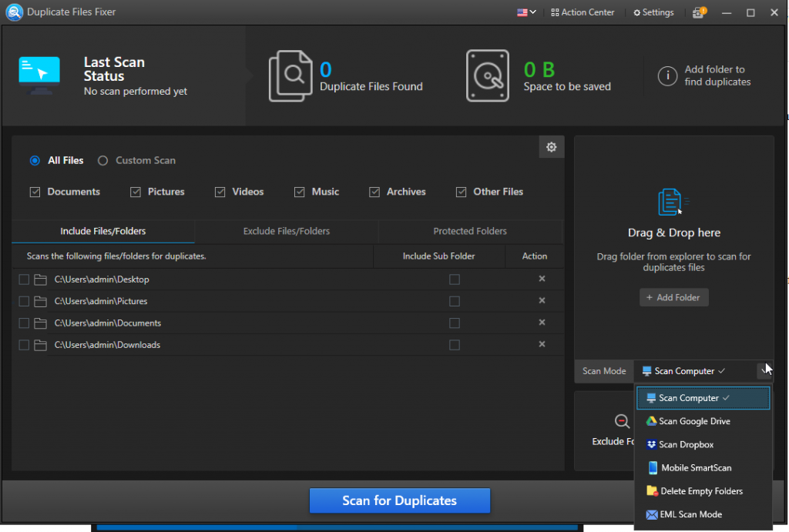Choose EML Scan Mode option
The width and height of the screenshot is (789, 532).
click(x=703, y=514)
